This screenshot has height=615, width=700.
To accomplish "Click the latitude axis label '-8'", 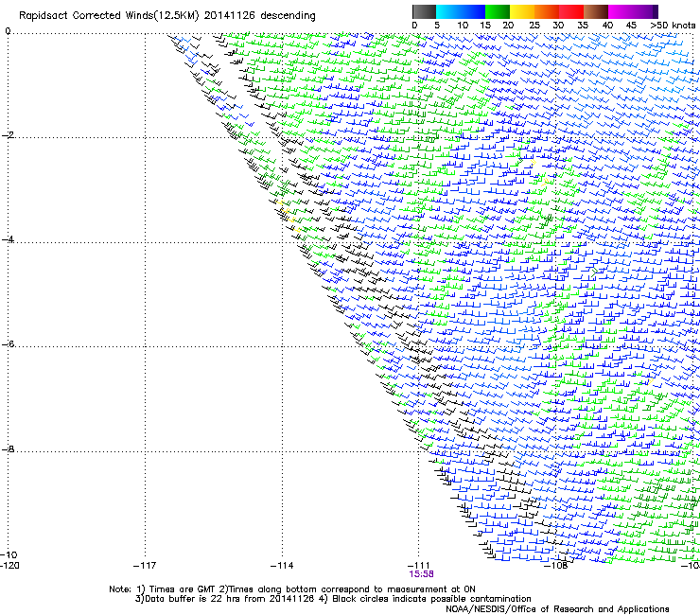I will (x=8, y=449).
